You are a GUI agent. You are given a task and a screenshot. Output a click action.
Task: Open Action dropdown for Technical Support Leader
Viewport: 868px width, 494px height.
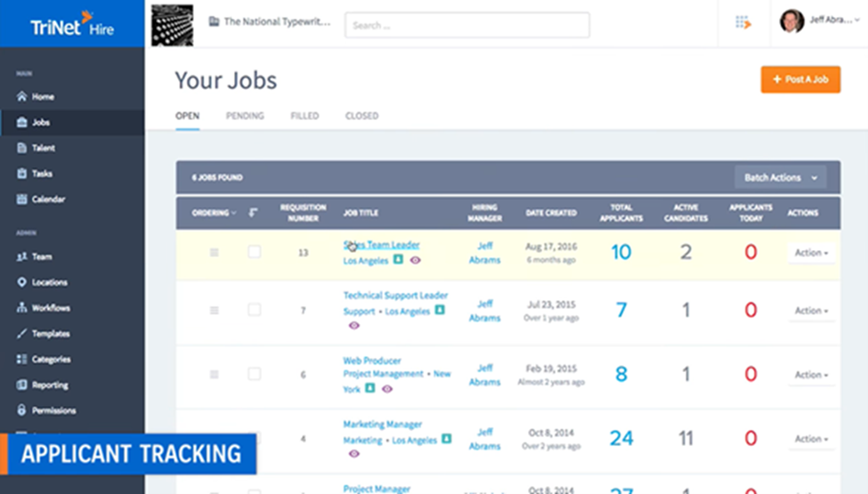812,311
